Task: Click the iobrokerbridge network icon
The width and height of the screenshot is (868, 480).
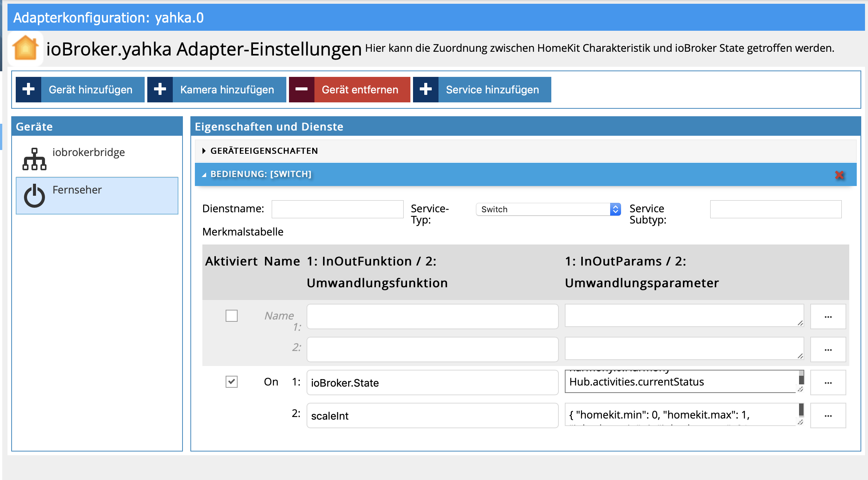Action: coord(34,159)
